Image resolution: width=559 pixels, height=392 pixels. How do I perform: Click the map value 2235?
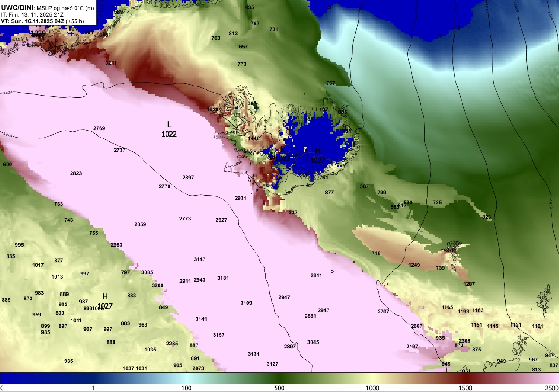coord(172,344)
